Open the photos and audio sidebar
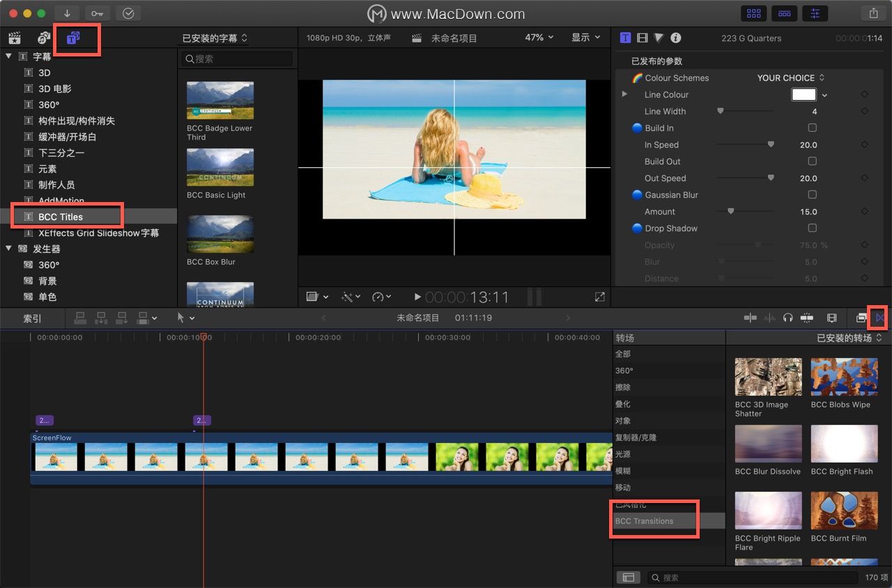The width and height of the screenshot is (892, 588). tap(44, 38)
